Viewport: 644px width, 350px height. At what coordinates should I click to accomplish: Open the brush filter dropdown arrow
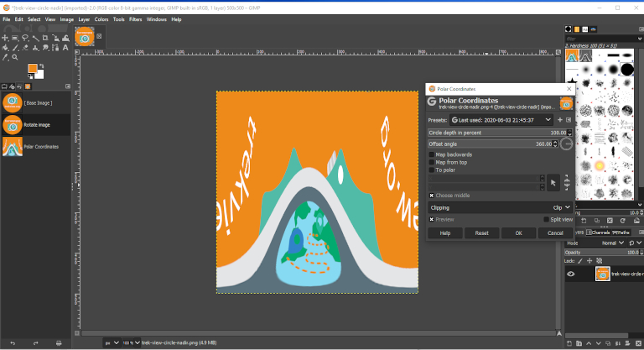tap(640, 39)
